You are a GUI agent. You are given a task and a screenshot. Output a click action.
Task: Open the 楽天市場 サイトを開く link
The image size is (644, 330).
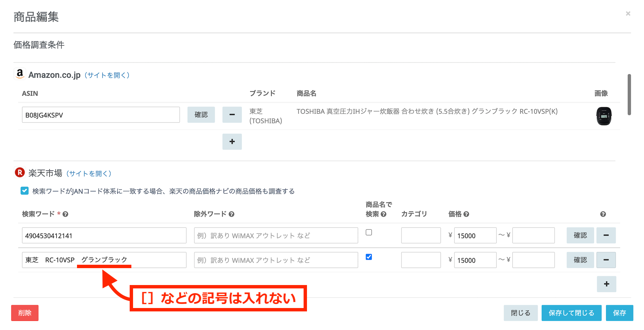point(88,173)
